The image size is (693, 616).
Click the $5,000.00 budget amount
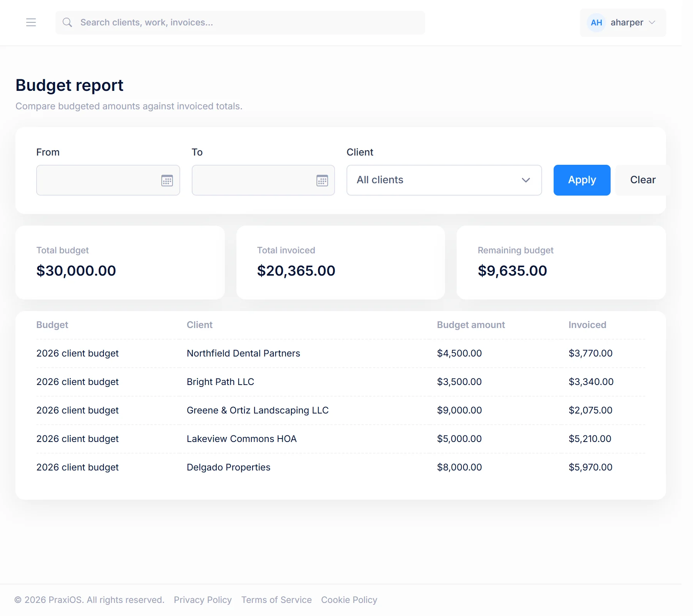click(x=459, y=439)
